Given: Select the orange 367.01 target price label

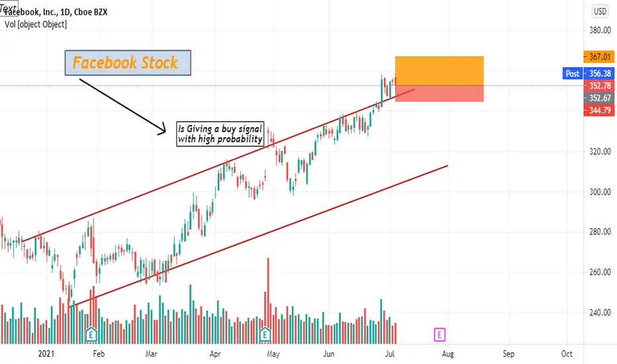Looking at the screenshot, I should click(x=598, y=57).
